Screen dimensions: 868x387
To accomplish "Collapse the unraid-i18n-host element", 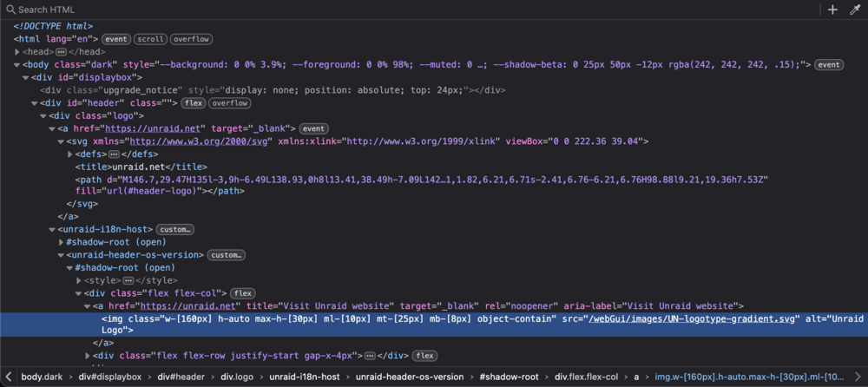I will pyautogui.click(x=52, y=229).
